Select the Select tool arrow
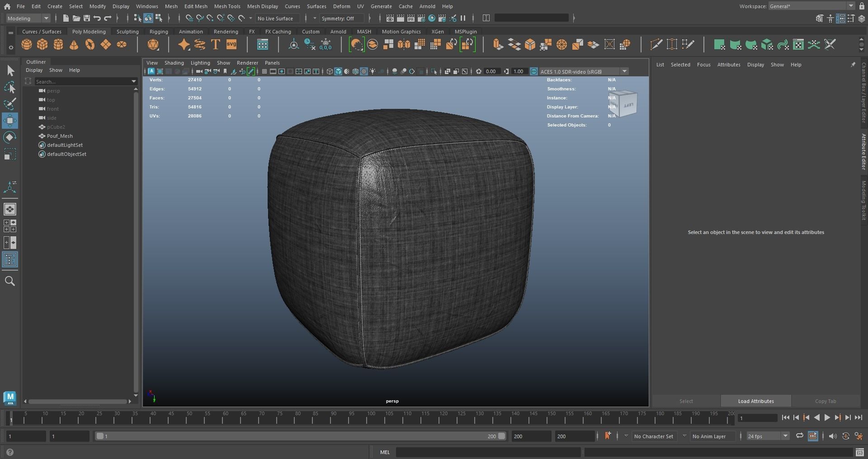 click(x=10, y=71)
